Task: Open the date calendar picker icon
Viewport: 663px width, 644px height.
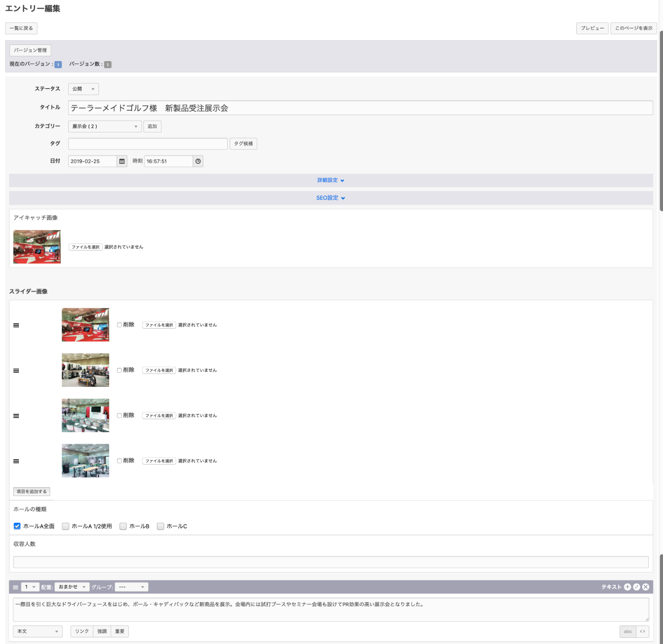Action: pyautogui.click(x=122, y=161)
